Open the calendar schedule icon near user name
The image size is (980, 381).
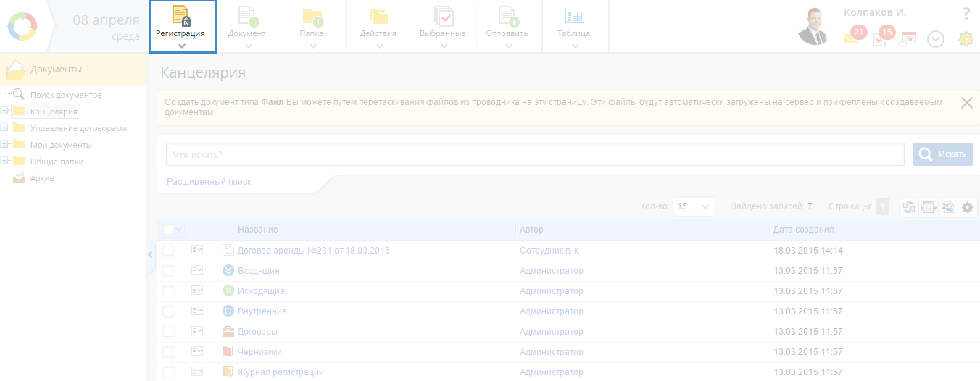coord(908,38)
